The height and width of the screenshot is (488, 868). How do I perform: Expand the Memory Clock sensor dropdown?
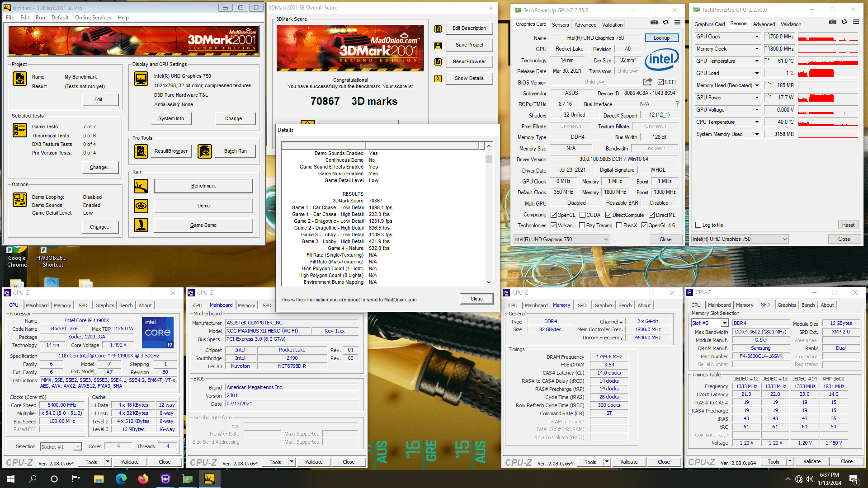756,49
